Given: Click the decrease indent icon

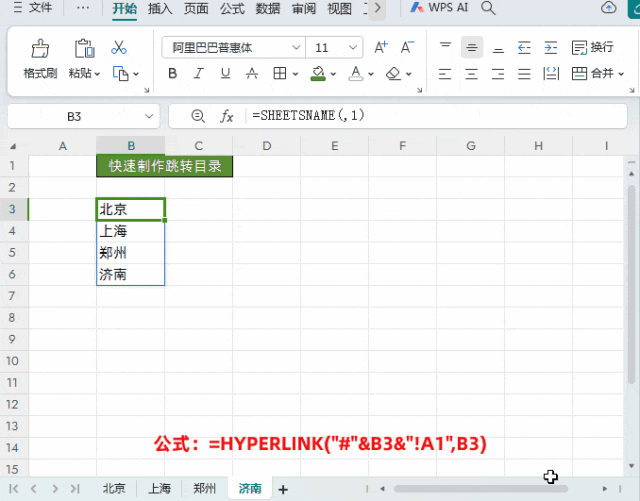Looking at the screenshot, I should tap(524, 47).
